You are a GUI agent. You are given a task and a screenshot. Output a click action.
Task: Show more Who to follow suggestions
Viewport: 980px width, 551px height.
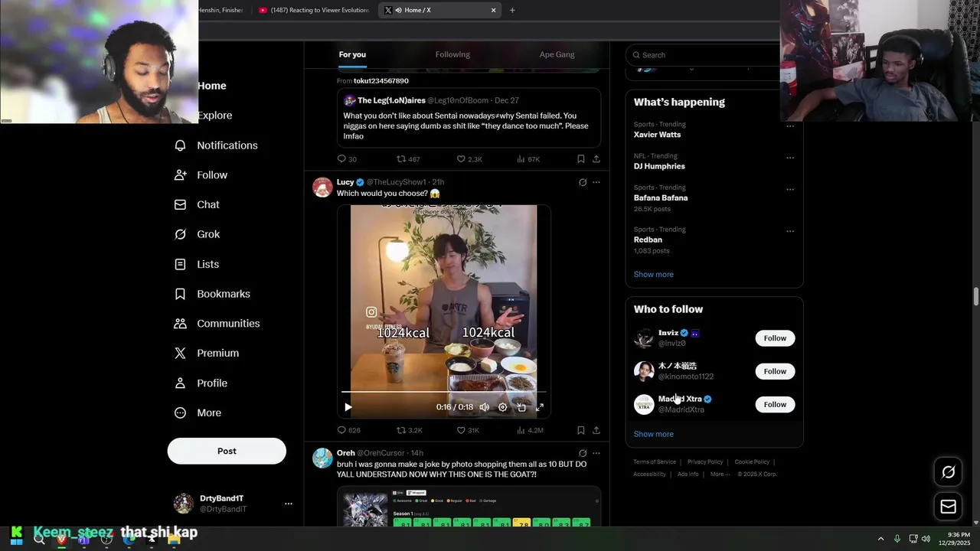coord(653,435)
